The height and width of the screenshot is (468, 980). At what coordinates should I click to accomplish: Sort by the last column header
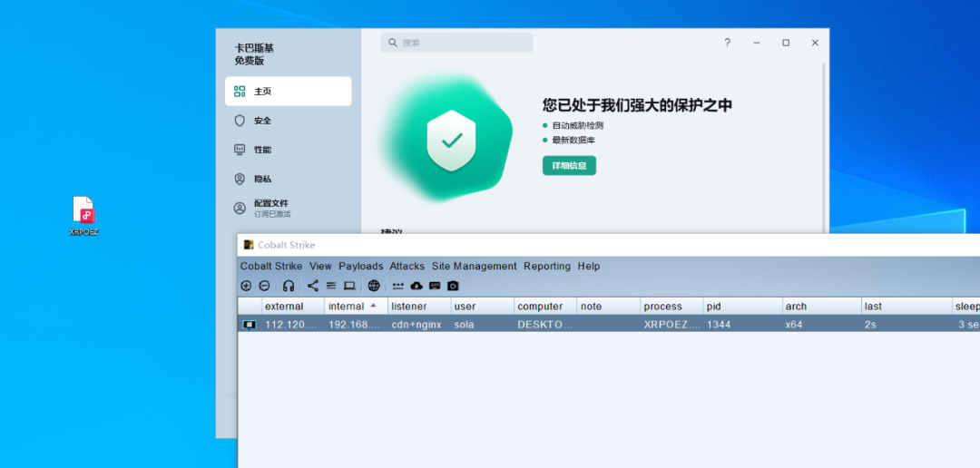pyautogui.click(x=906, y=307)
